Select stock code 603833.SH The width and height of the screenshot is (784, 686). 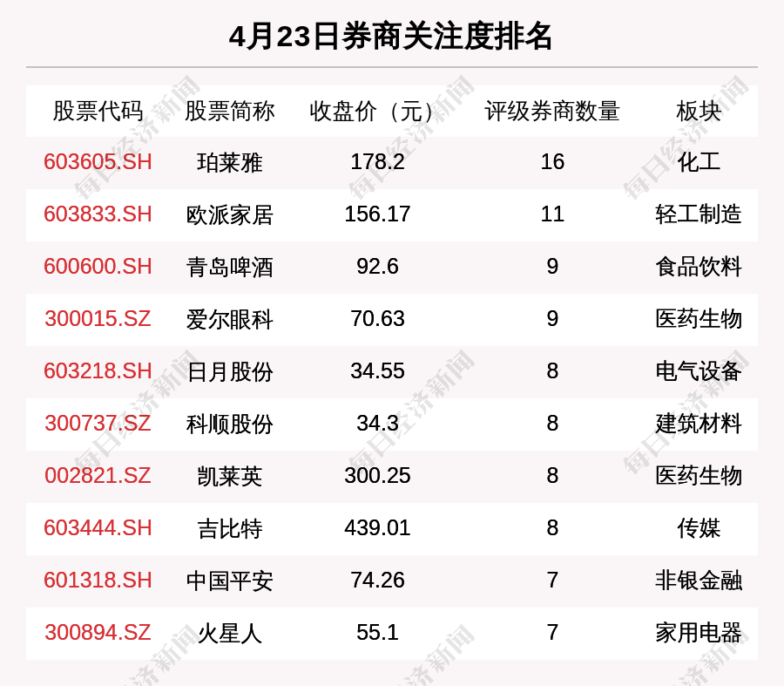(x=98, y=214)
